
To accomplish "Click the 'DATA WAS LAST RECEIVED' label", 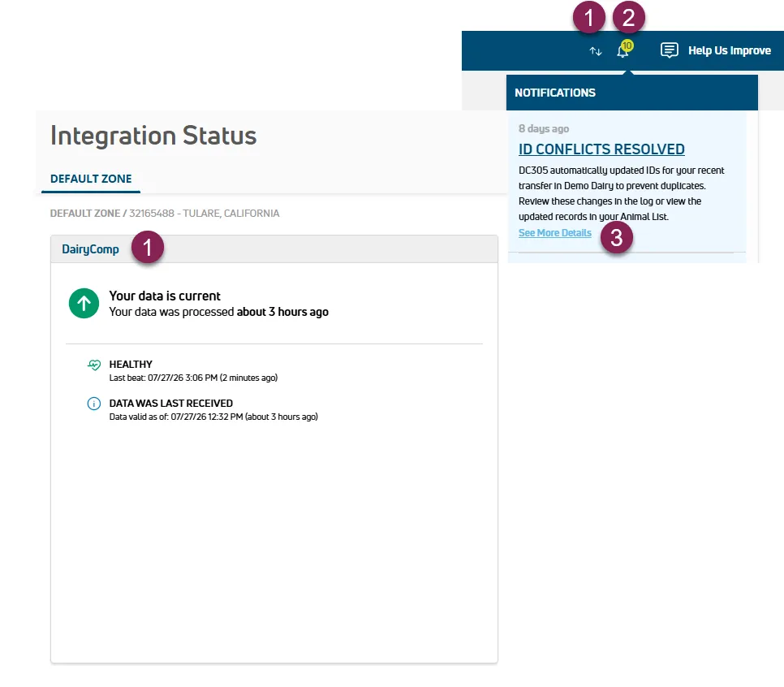I will pos(171,404).
